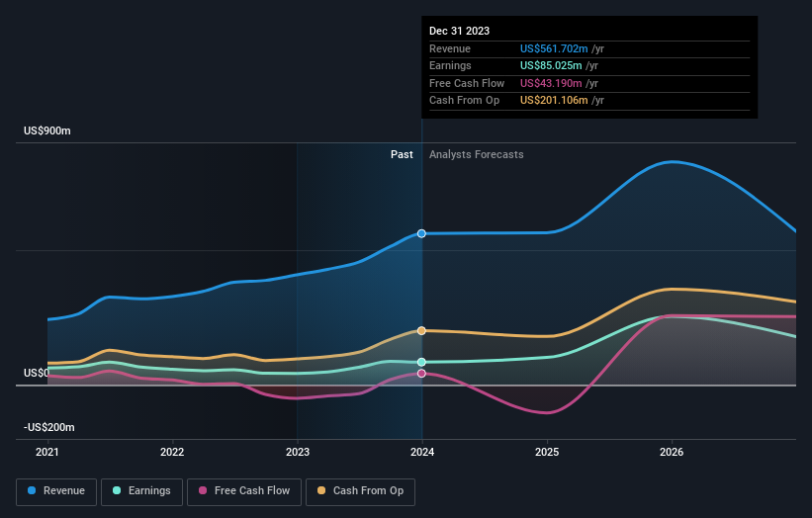Screen dimensions: 812x518
Task: Click the Past section label
Action: point(402,155)
